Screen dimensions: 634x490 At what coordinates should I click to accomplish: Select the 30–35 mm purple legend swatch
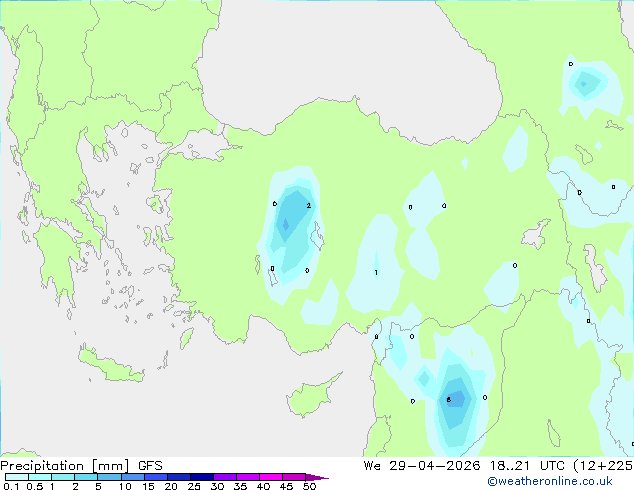(x=224, y=477)
